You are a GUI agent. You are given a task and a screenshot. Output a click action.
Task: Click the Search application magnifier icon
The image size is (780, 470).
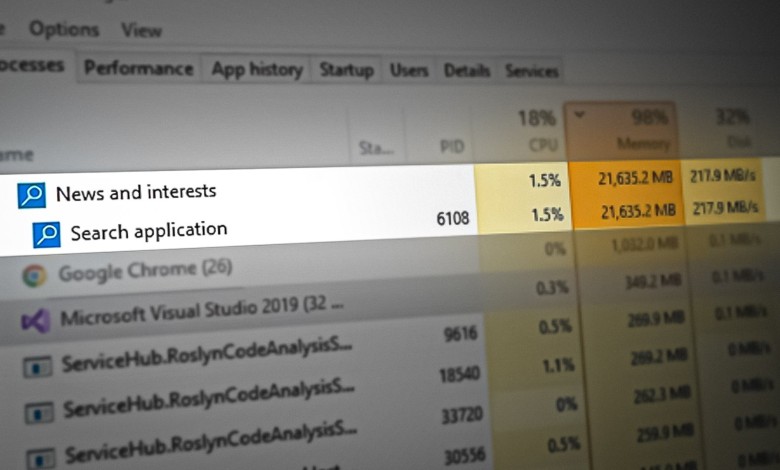[x=46, y=234]
